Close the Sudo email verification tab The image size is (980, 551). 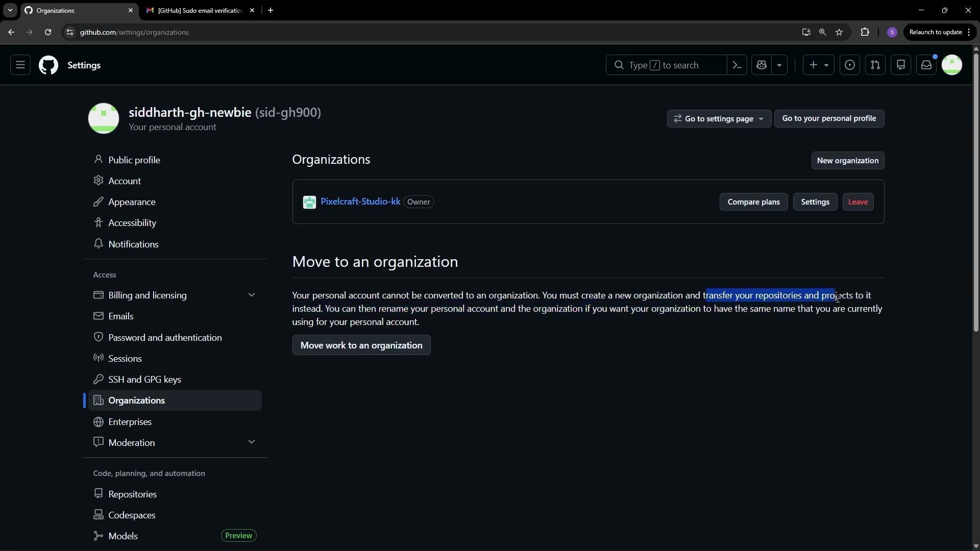(252, 10)
